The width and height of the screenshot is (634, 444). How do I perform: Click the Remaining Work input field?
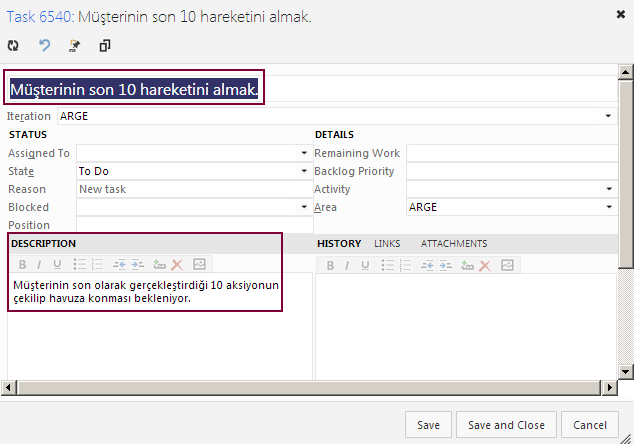509,153
